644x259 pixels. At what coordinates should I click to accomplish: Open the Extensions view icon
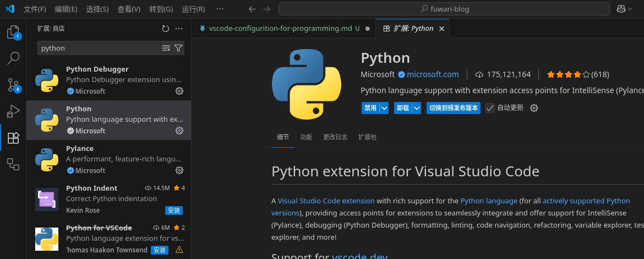coord(13,138)
